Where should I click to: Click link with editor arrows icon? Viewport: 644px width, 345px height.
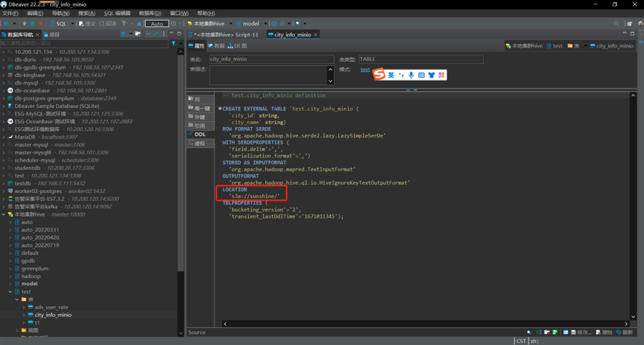click(x=156, y=34)
